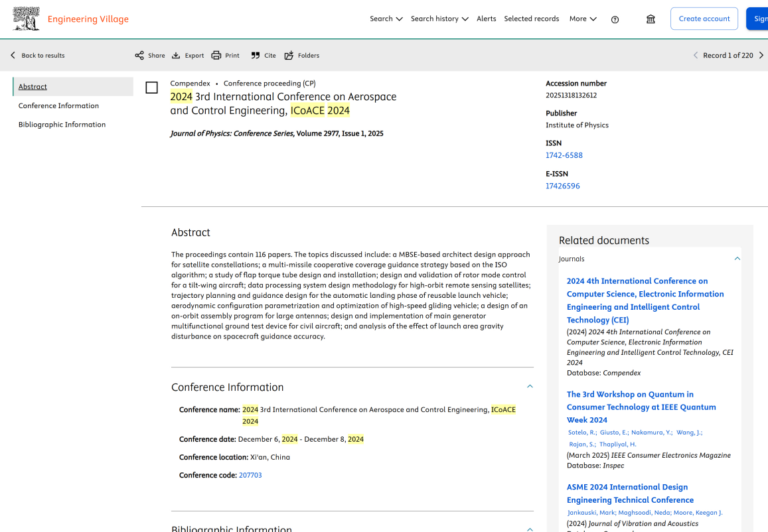This screenshot has height=532, width=768.
Task: Click author Rajan, S.
Action: coord(582,444)
